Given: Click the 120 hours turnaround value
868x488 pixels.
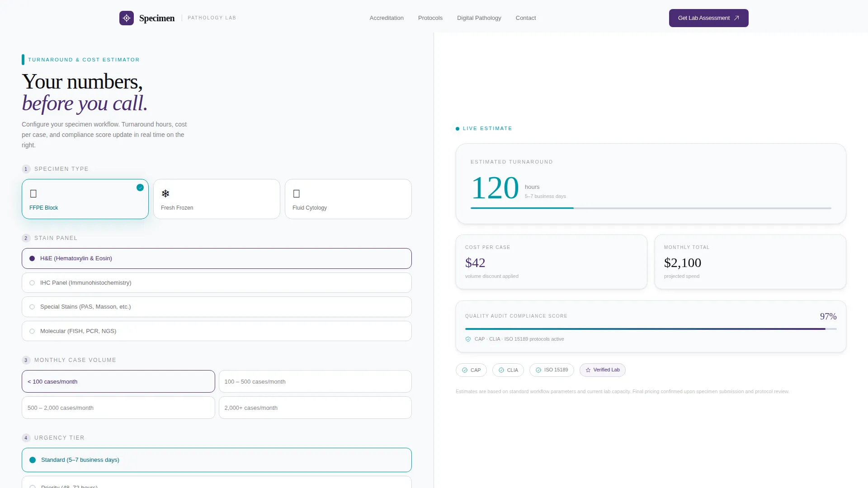Looking at the screenshot, I should click(x=495, y=188).
